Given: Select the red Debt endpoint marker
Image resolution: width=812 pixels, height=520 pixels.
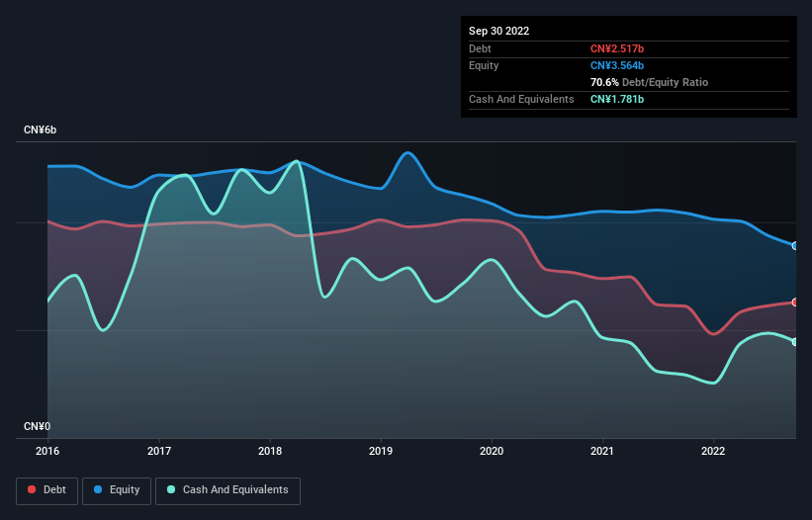Looking at the screenshot, I should pos(795,303).
